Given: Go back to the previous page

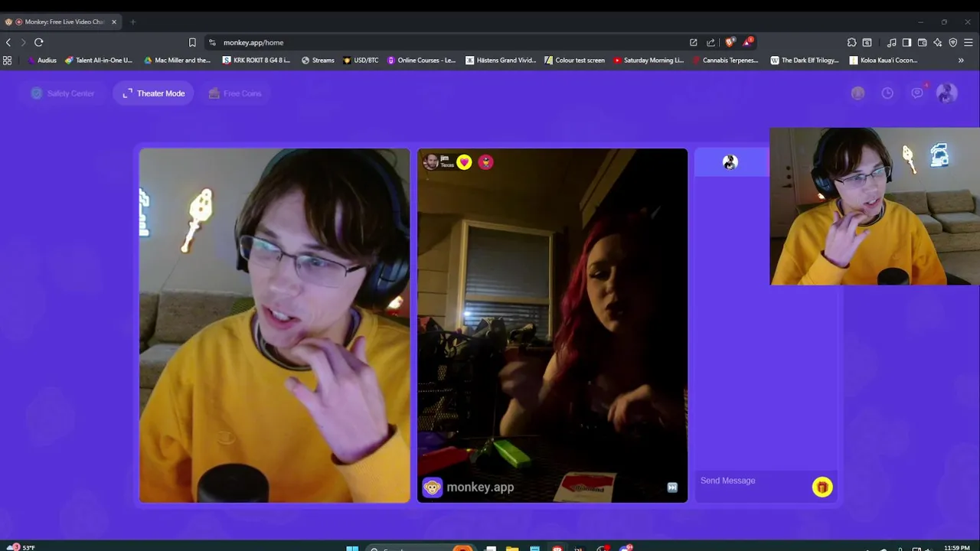Looking at the screenshot, I should pyautogui.click(x=8, y=43).
